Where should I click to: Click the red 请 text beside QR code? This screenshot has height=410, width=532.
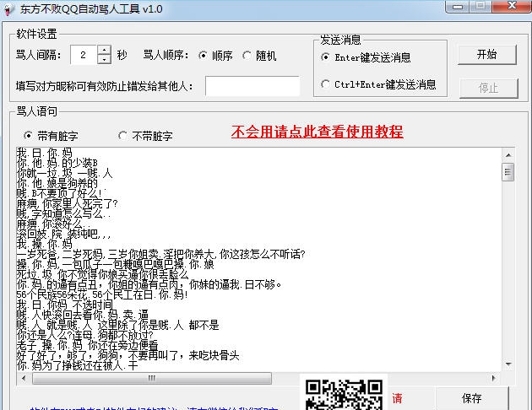(397, 398)
